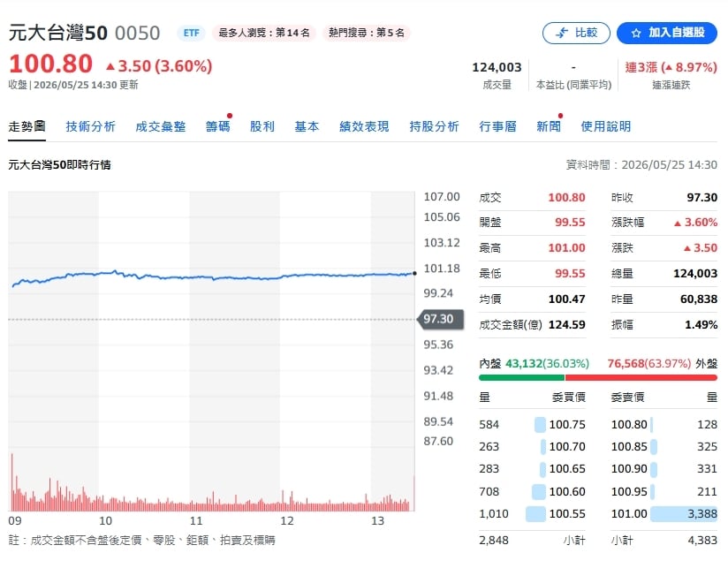Click the 元大台灣50即時行情 heading
Screen dimensions: 728x568
pos(59,165)
